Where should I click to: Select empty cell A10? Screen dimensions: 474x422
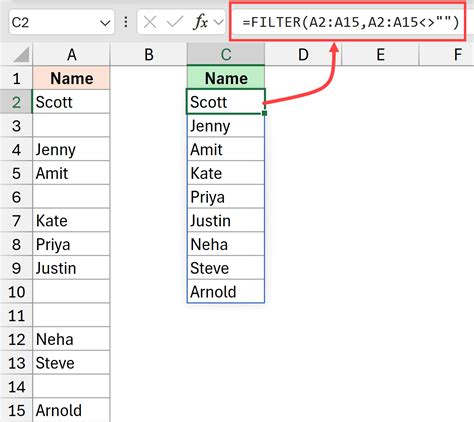pos(71,292)
